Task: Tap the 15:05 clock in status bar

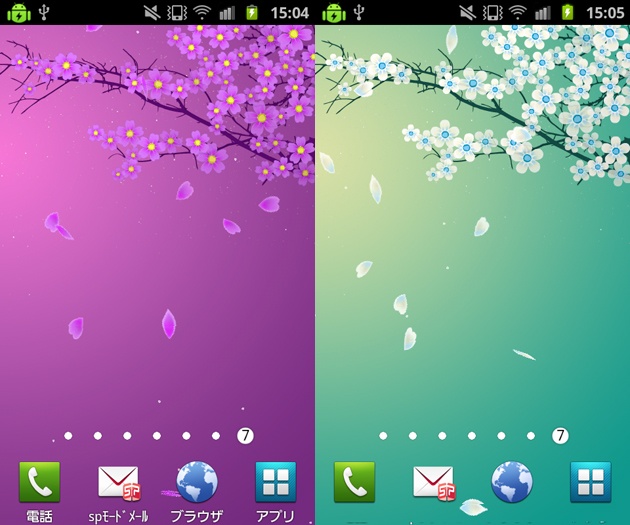Action: (604, 13)
